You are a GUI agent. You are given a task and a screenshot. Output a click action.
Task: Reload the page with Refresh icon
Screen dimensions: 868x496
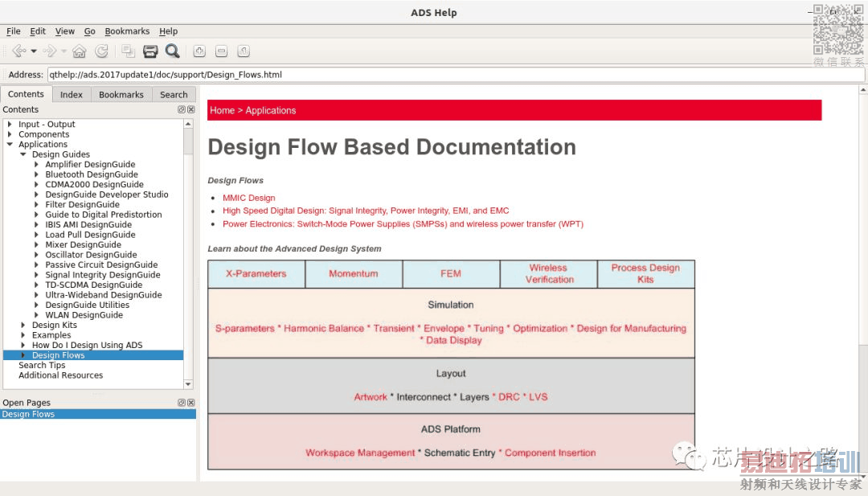[101, 51]
